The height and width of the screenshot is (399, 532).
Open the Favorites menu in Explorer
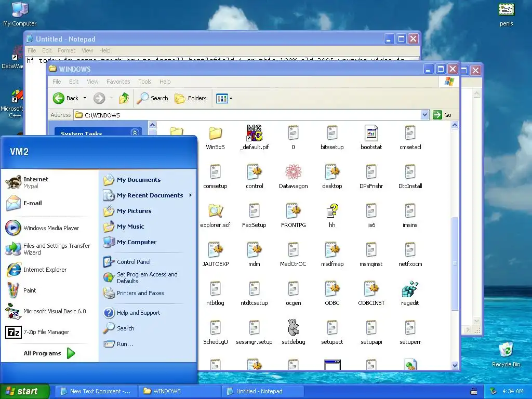coord(118,82)
